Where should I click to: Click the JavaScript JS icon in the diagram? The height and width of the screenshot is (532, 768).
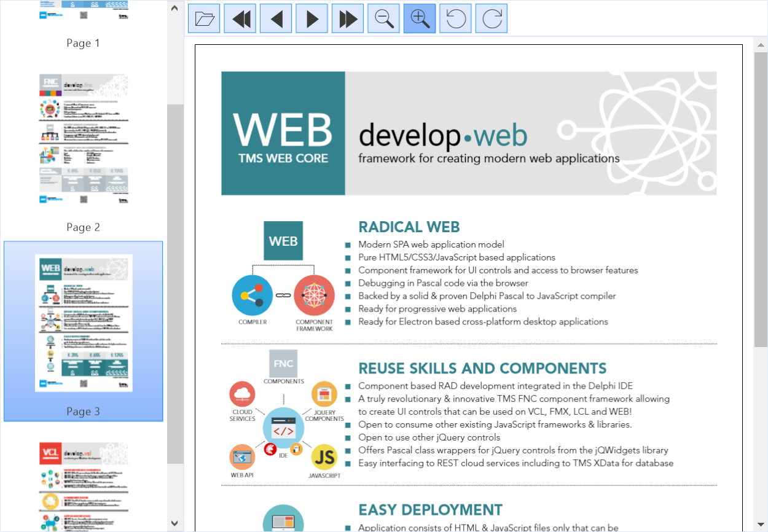(x=324, y=458)
